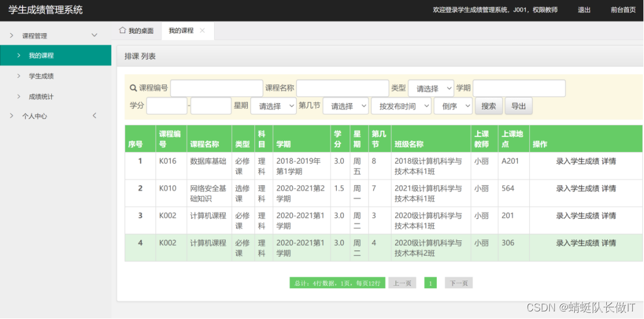This screenshot has height=319, width=644.
Task: Click the chevron icon beside 我的课程 in sidebar
Action: pos(19,55)
